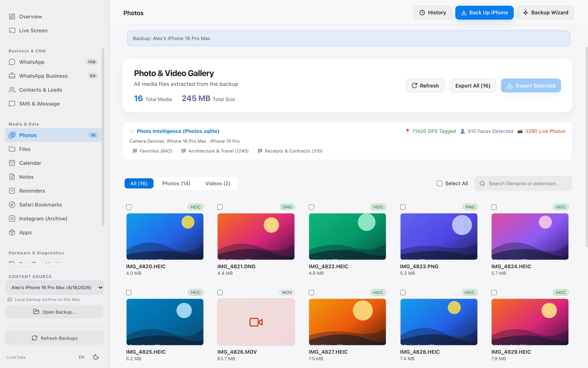Open the History button
The image size is (588, 368).
coord(433,13)
